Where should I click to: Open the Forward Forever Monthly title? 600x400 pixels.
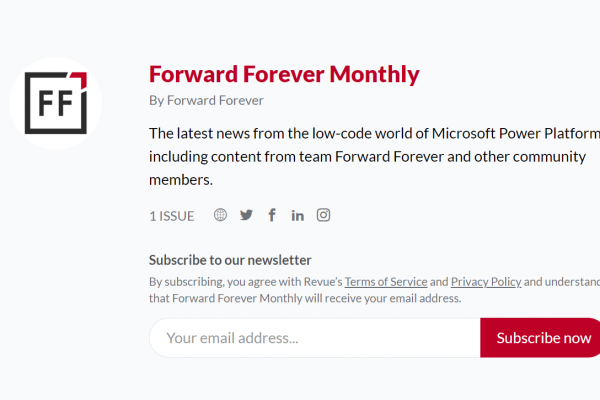pyautogui.click(x=284, y=74)
